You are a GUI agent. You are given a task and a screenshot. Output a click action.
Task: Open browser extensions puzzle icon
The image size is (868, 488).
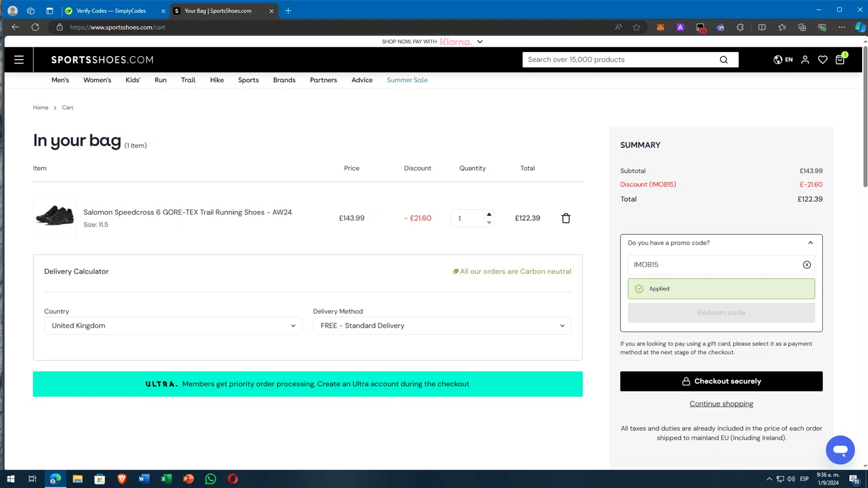tap(740, 27)
